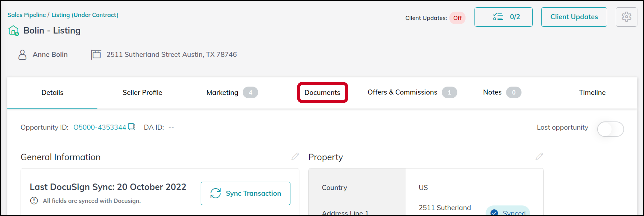Follow the Sales Pipeline breadcrumb link

[x=26, y=15]
